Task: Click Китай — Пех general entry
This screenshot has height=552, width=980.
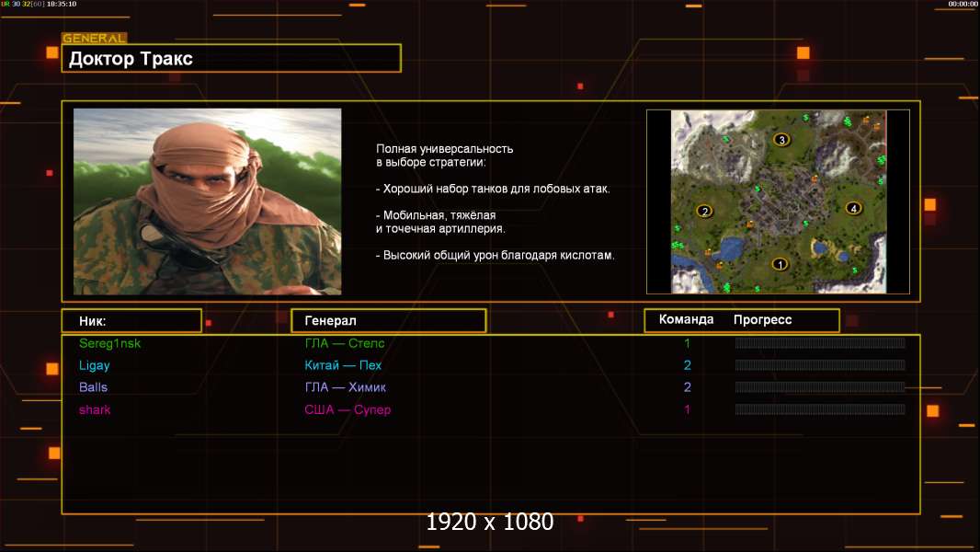Action: click(x=343, y=365)
